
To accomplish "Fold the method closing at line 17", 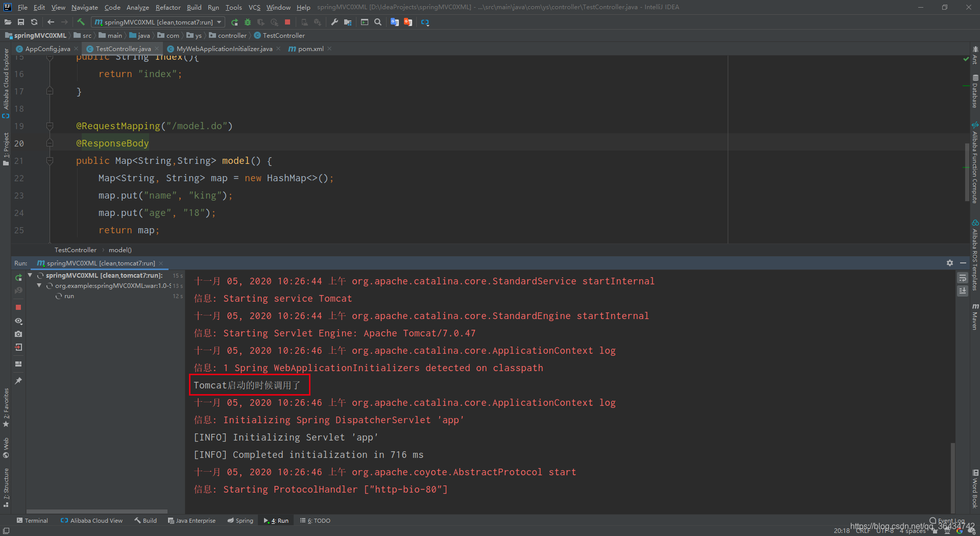I will click(50, 91).
